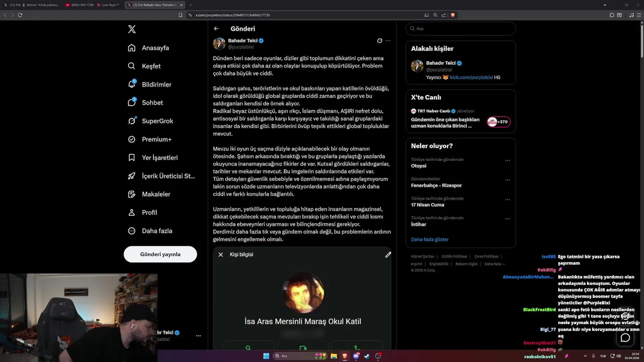Open the contact photo thumbnail in post image
This screenshot has height=362, width=644.
302,293
